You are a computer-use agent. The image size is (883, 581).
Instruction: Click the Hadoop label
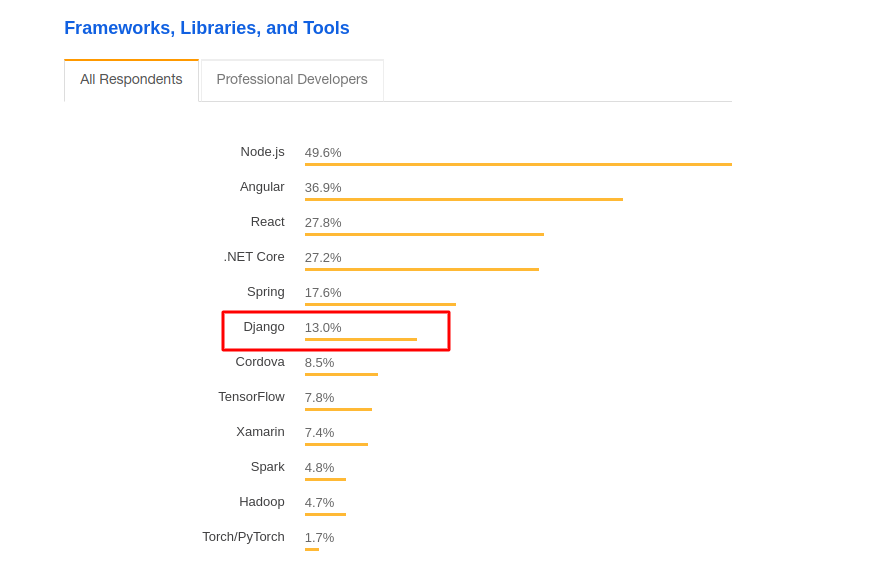(261, 502)
